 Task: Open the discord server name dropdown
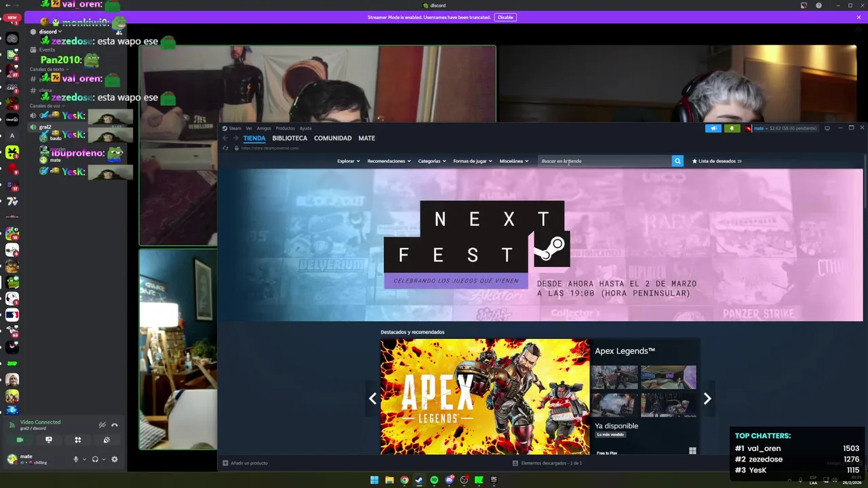click(51, 32)
